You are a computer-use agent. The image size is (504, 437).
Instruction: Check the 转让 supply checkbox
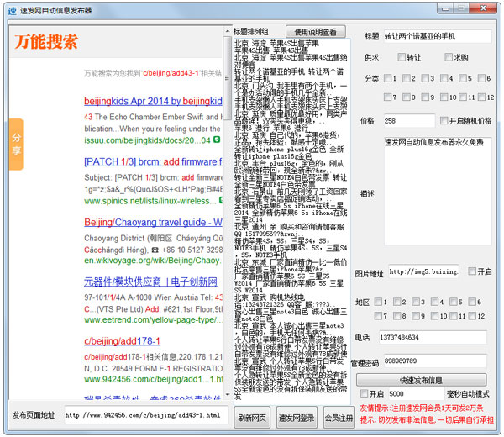pyautogui.click(x=402, y=57)
